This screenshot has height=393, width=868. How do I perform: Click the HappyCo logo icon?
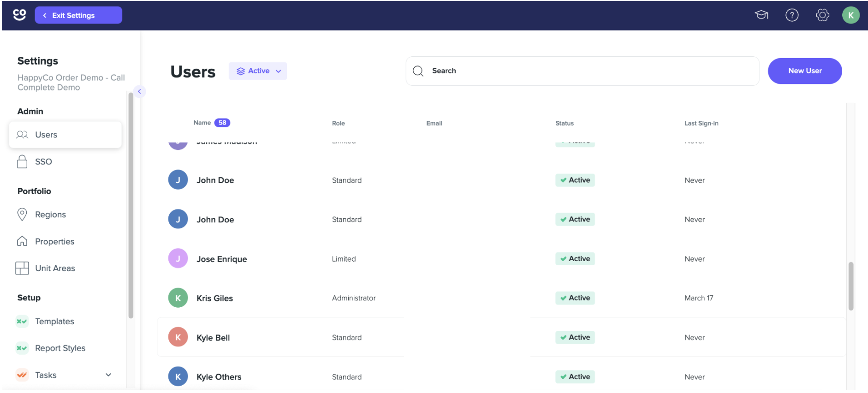pos(19,15)
